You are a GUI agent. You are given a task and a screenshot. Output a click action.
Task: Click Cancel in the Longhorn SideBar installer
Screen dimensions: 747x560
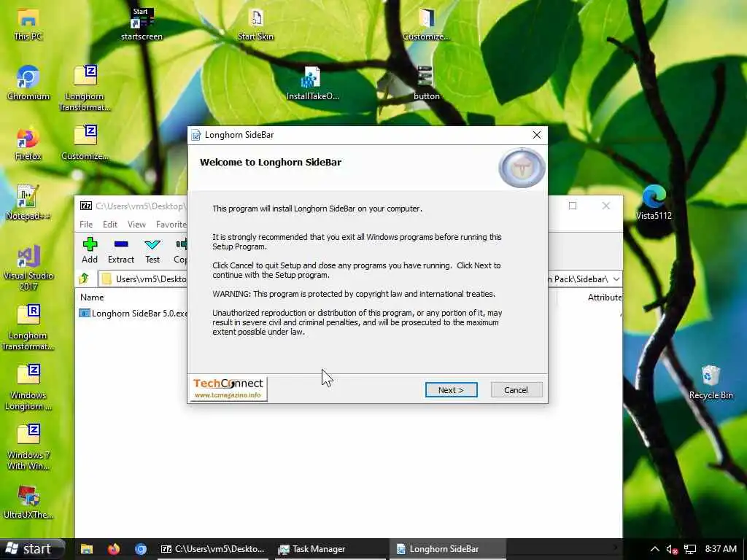(516, 390)
